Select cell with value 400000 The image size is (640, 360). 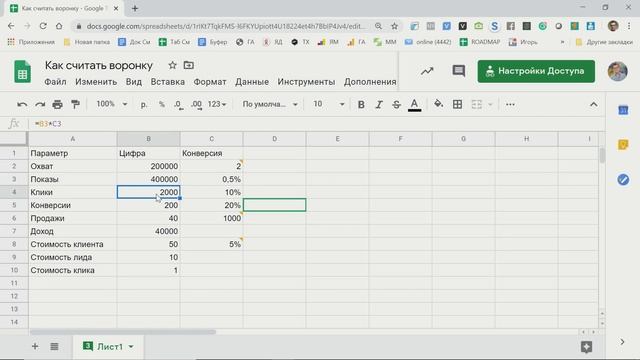click(x=149, y=179)
